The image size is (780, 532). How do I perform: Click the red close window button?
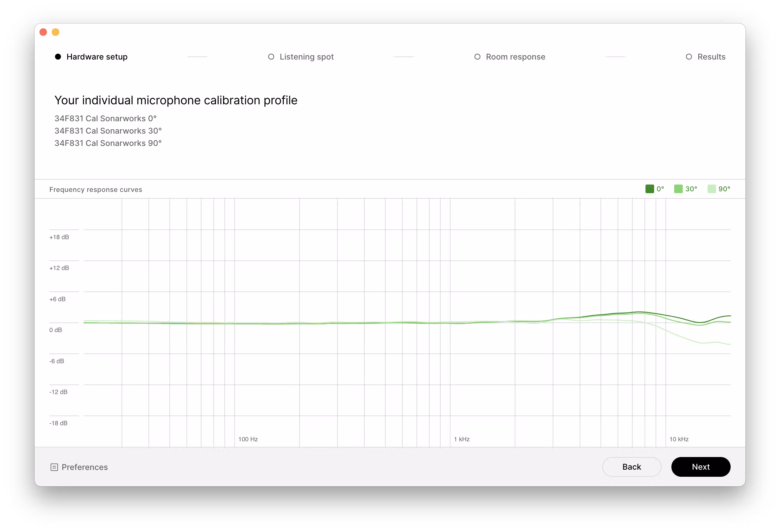43,32
